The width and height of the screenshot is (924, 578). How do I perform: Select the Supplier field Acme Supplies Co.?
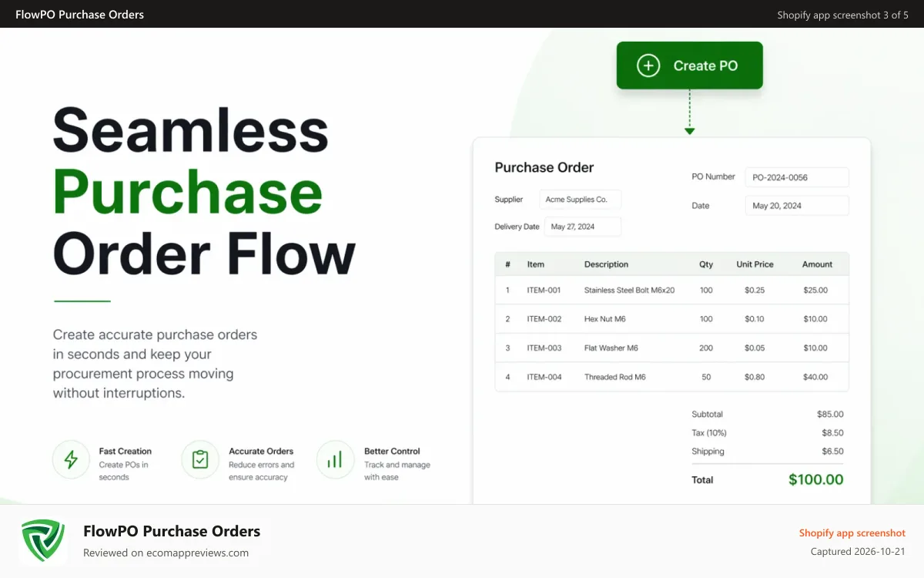click(580, 200)
